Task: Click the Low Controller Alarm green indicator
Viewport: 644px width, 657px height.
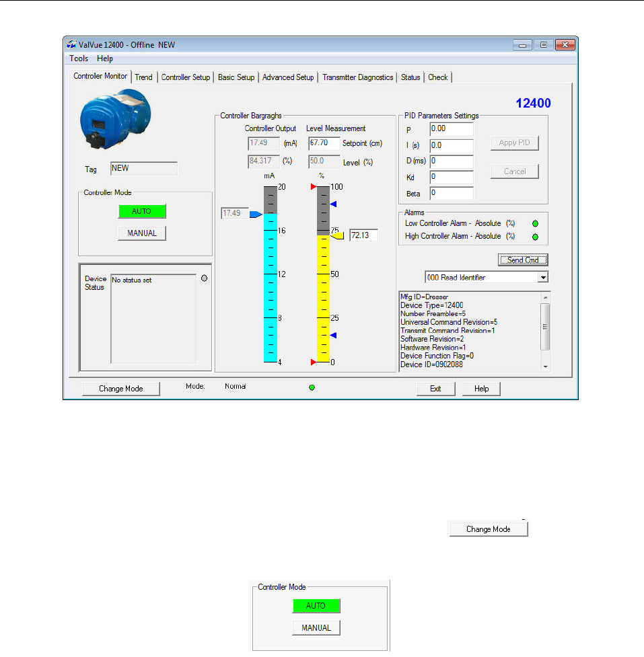Action: (x=535, y=224)
